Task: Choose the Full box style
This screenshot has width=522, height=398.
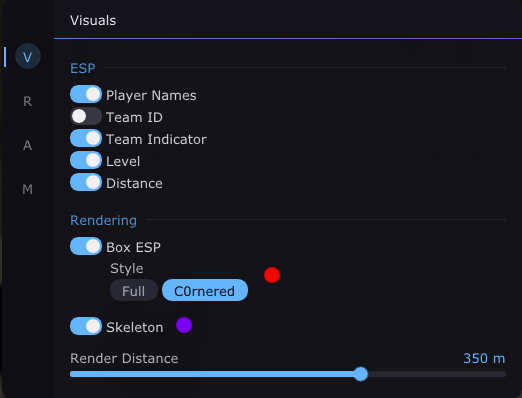Action: [134, 290]
